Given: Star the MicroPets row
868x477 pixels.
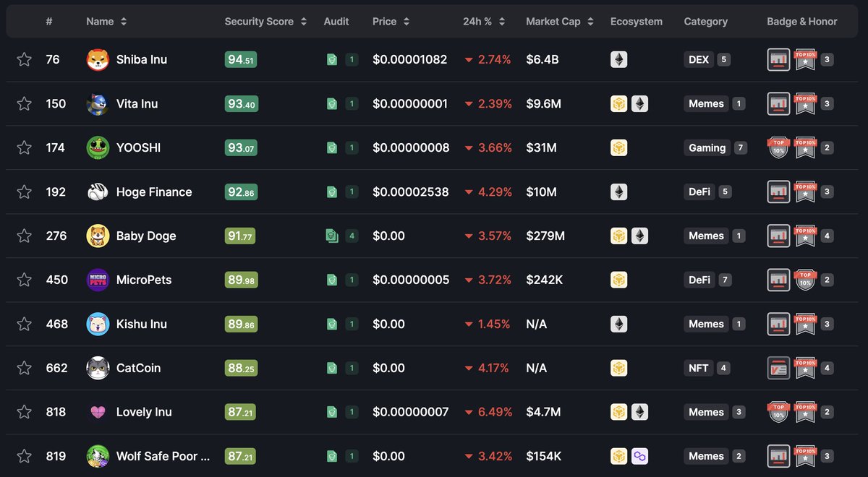Looking at the screenshot, I should pyautogui.click(x=24, y=280).
